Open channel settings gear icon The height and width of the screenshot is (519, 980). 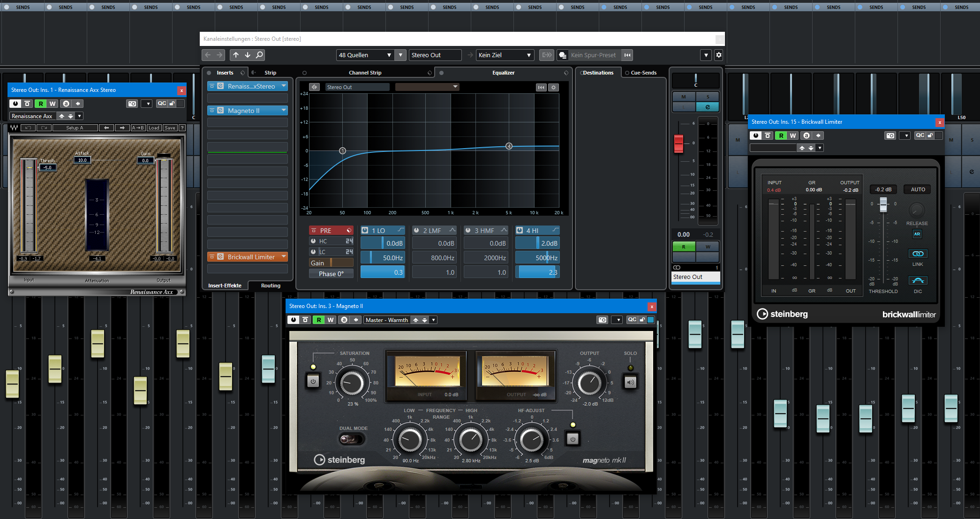coord(718,55)
